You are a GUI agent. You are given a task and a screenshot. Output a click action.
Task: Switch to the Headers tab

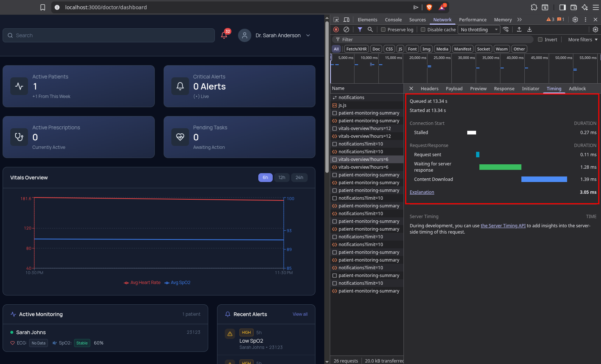(x=429, y=89)
